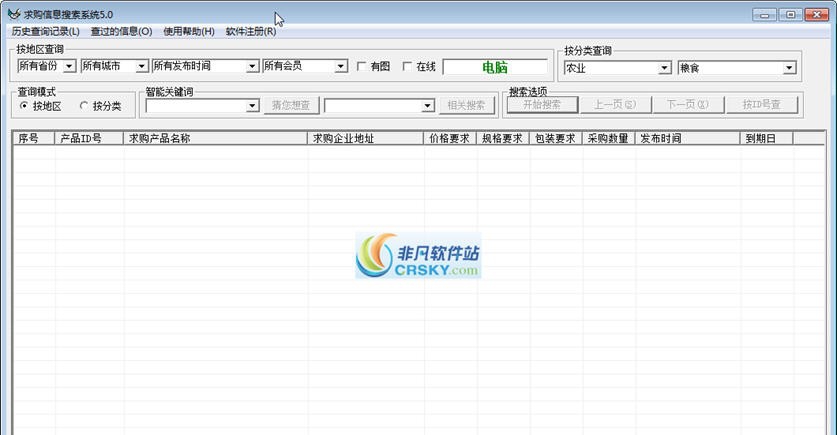
Task: Expand the 所有城市 city dropdown
Action: click(141, 66)
